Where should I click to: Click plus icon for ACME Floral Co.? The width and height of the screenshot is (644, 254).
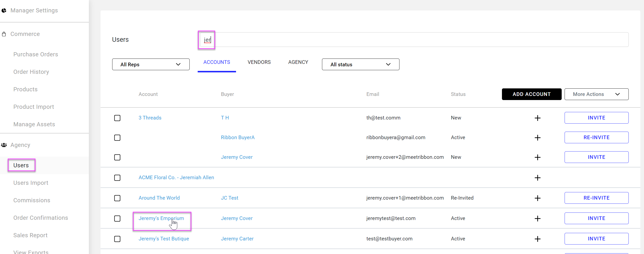click(537, 178)
